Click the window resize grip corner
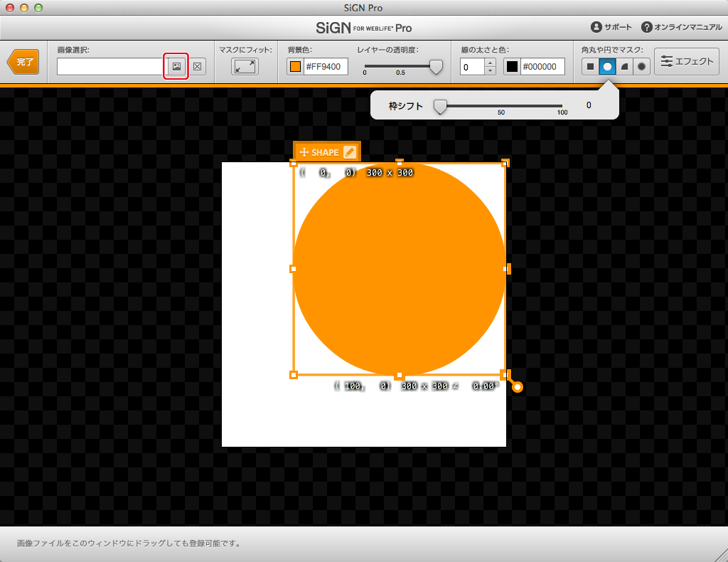This screenshot has width=728, height=562. 722,556
